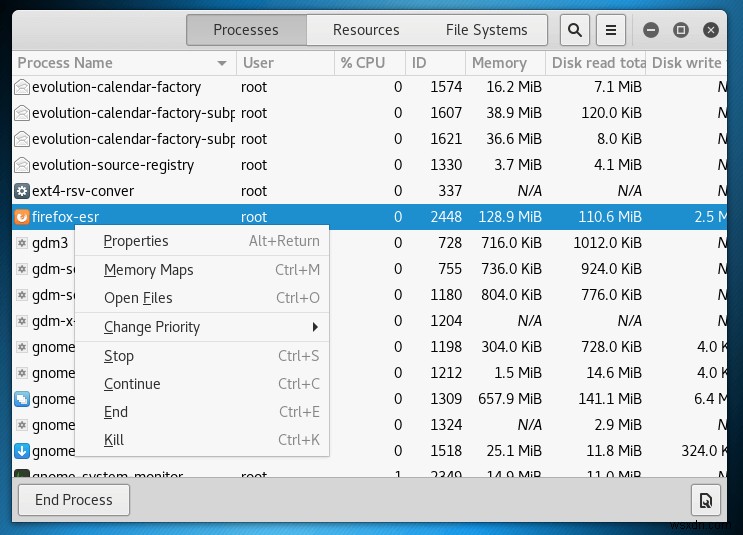743x535 pixels.
Task: Click memory value 304.0 KiB
Action: point(511,347)
